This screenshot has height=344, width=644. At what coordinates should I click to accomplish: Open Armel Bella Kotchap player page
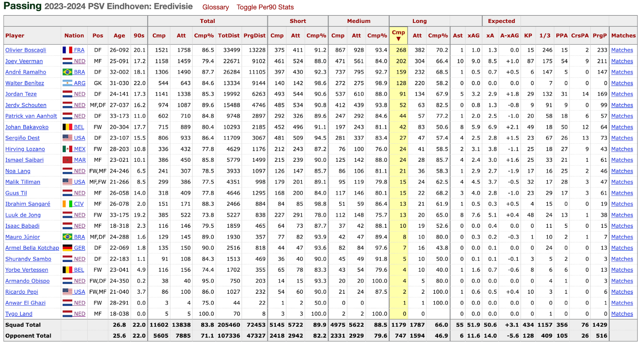coord(32,248)
